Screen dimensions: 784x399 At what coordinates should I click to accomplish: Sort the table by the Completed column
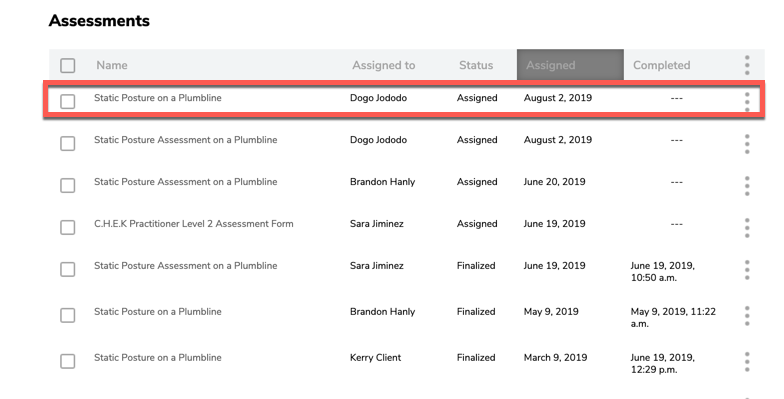pyautogui.click(x=662, y=65)
